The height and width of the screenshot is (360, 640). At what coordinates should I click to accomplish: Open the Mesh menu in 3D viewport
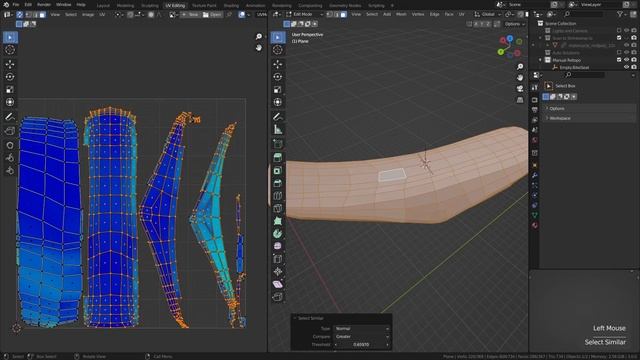401,14
